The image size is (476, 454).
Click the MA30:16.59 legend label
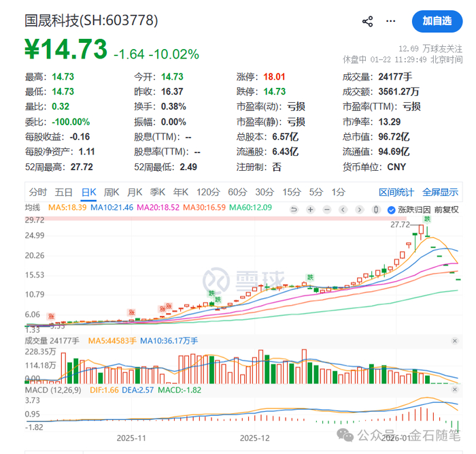click(204, 208)
